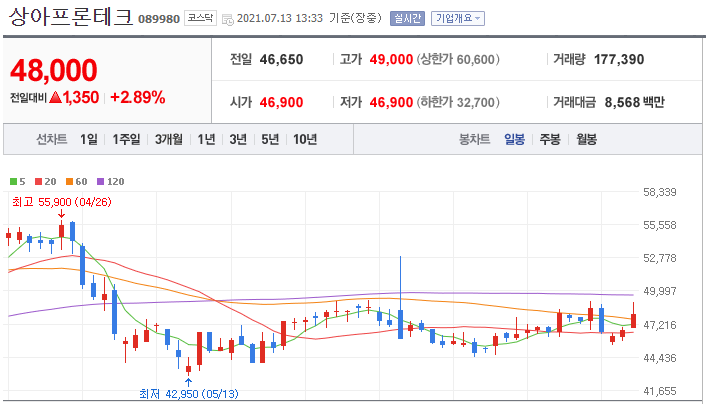Viewport: 706px width, 404px height.
Task: Click the 49,997 price axis label
Action: (660, 291)
